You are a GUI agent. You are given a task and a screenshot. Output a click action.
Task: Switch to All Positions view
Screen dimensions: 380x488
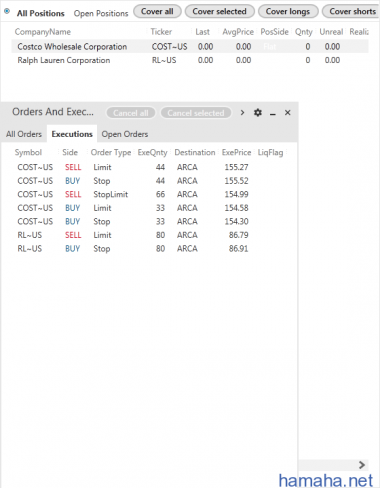41,13
